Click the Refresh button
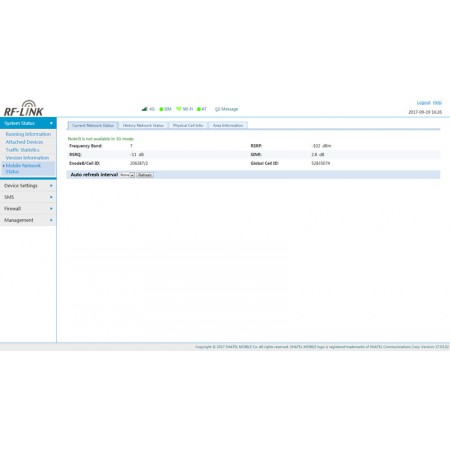 [145, 175]
